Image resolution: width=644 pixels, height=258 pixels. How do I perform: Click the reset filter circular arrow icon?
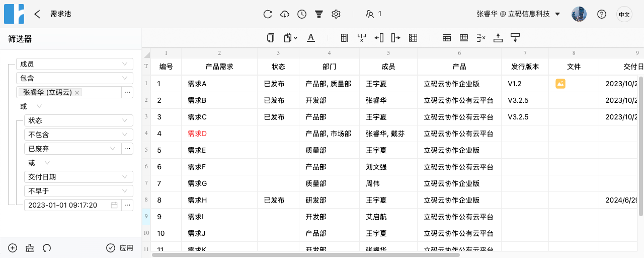47,248
